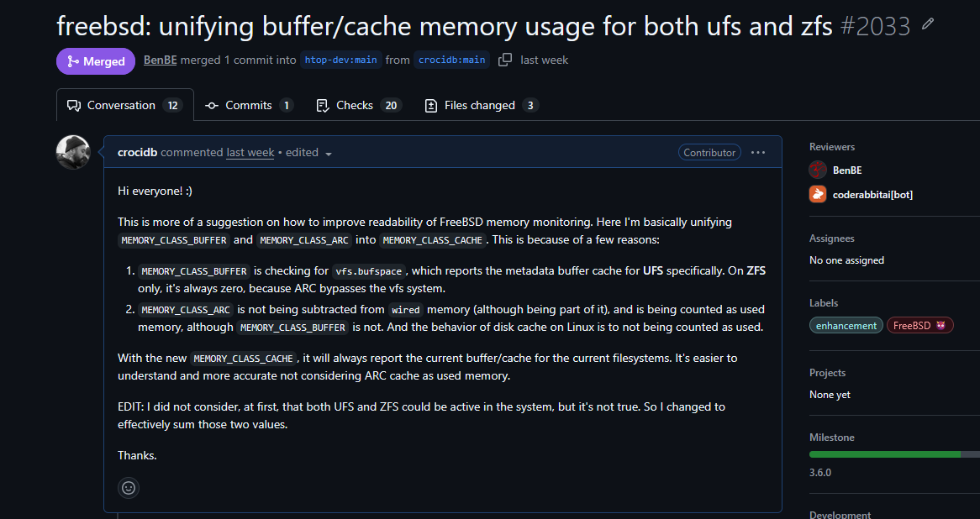Switch to the Conversation tab
Viewport: 980px width, 519px height.
click(x=125, y=106)
